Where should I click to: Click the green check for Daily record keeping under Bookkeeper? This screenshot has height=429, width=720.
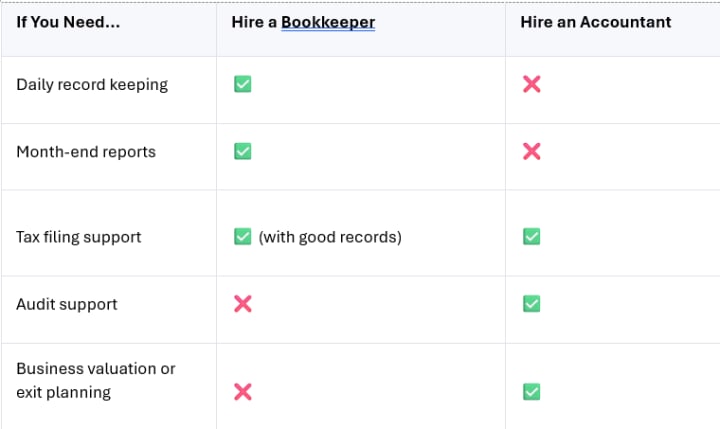coord(242,84)
